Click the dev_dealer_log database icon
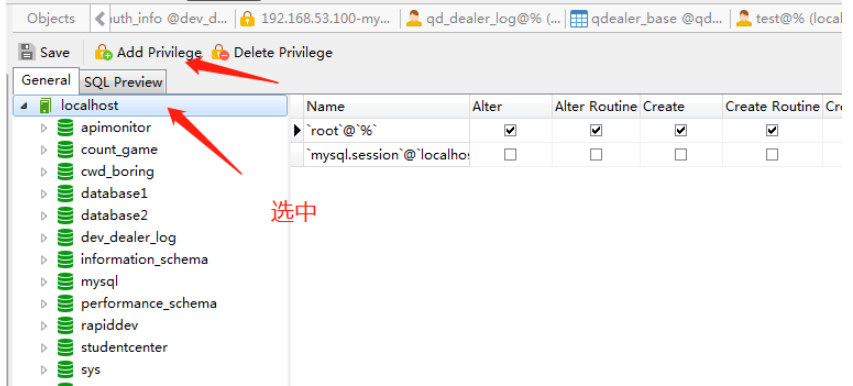 pyautogui.click(x=65, y=238)
